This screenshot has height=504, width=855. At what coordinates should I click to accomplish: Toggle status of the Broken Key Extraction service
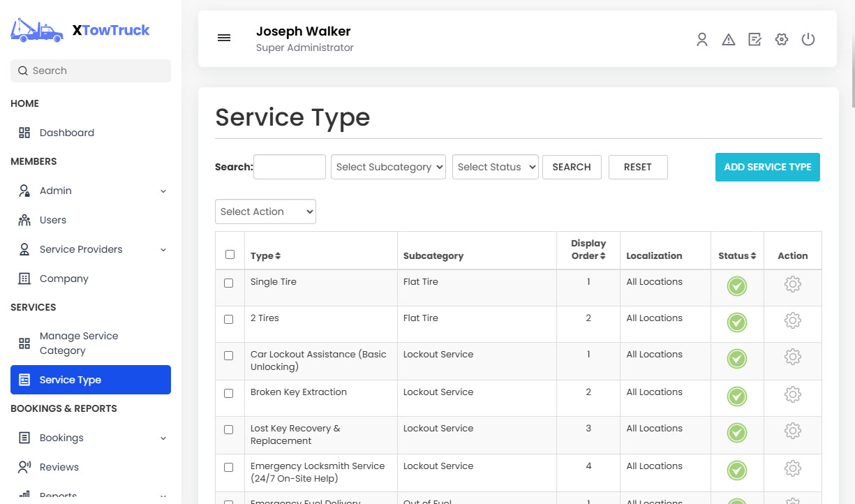736,395
